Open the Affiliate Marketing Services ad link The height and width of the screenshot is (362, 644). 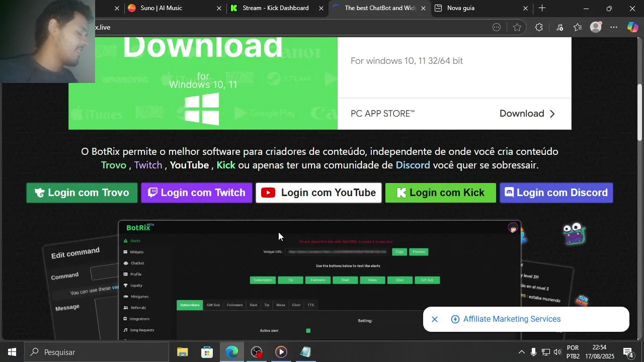[512, 319]
